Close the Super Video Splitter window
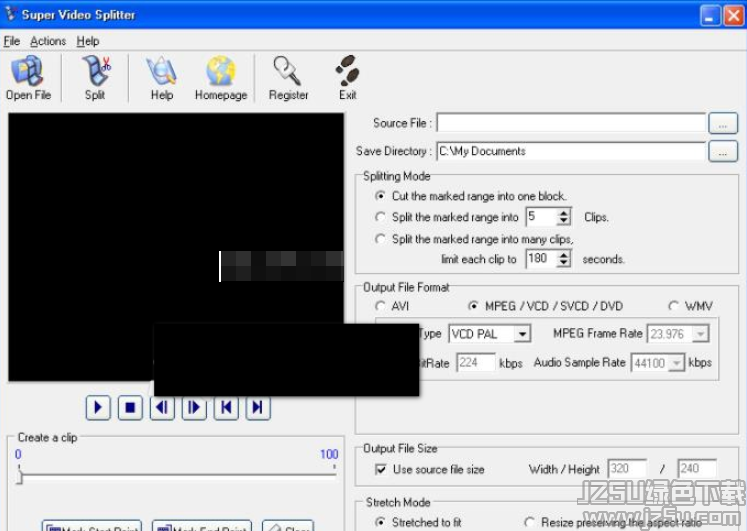This screenshot has width=747, height=531. [733, 16]
